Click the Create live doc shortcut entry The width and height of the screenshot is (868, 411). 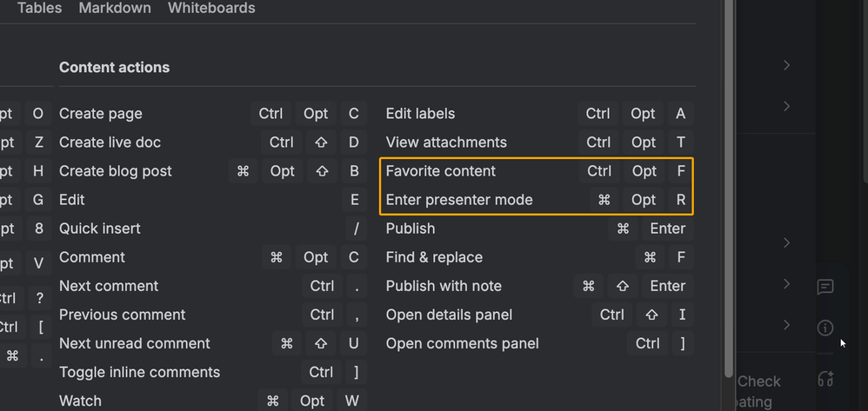pyautogui.click(x=110, y=143)
